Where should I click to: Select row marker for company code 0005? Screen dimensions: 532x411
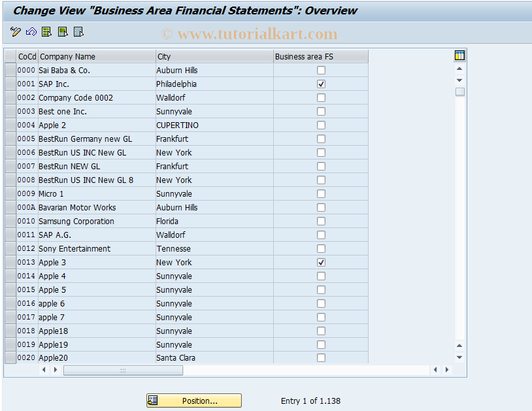tap(10, 139)
